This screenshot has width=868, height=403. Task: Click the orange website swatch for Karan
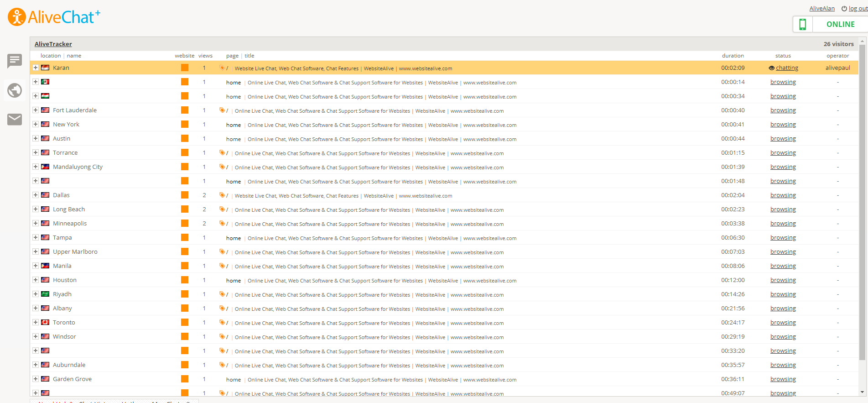tap(185, 68)
